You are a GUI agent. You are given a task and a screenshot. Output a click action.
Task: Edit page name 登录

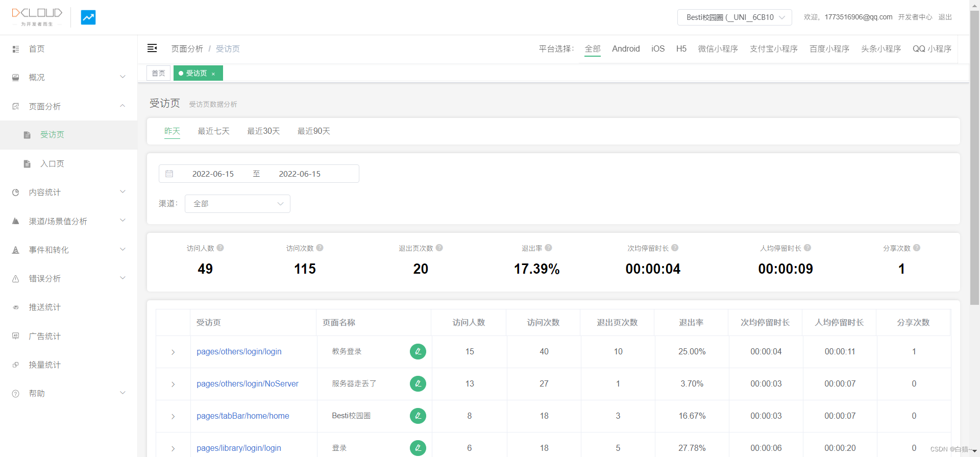418,448
